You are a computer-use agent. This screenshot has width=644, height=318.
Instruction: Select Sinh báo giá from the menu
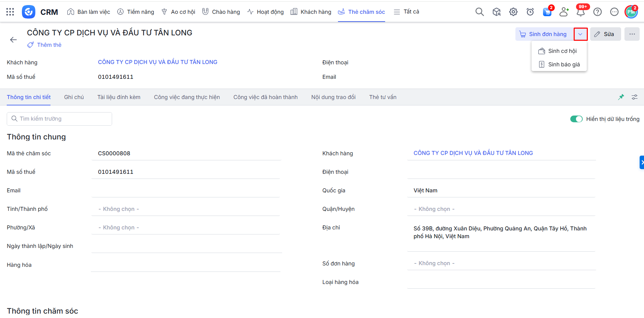pyautogui.click(x=564, y=64)
